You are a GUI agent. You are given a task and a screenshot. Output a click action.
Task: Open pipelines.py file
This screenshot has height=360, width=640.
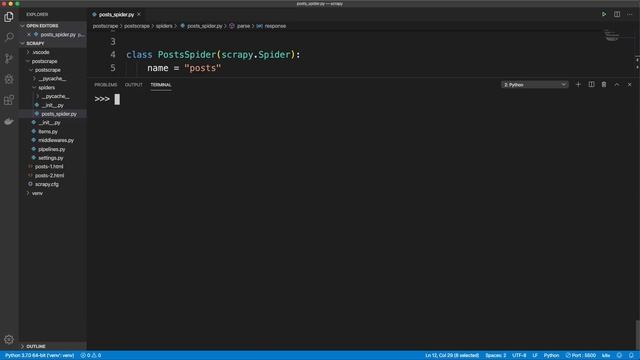click(51, 149)
